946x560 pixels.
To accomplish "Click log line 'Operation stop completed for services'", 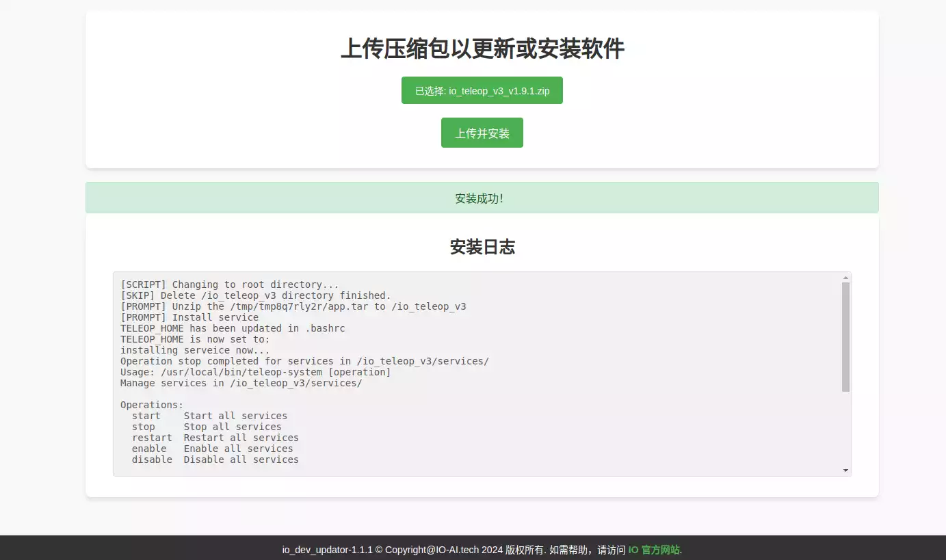I will [304, 361].
